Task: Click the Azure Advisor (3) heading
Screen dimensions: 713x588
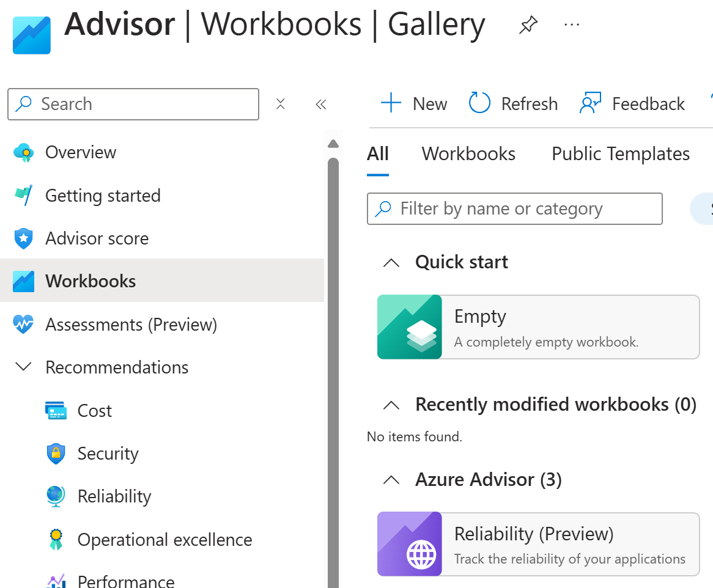Action: [x=489, y=480]
